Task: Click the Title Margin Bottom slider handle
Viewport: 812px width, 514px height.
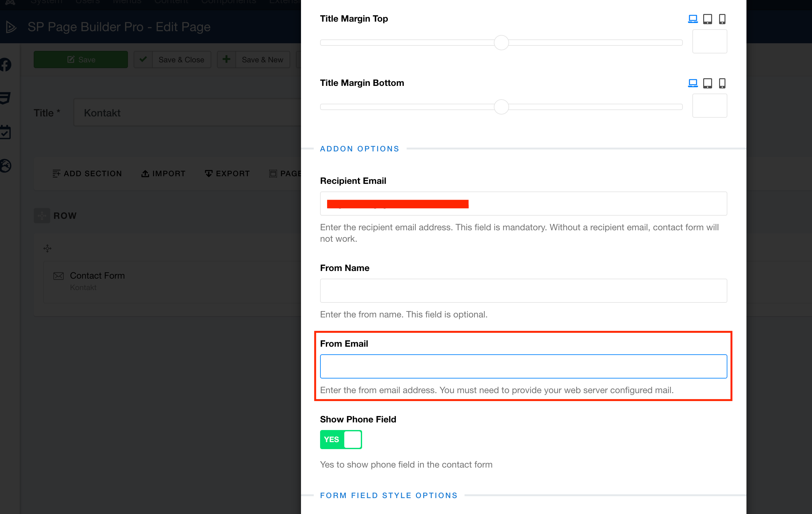Action: point(501,107)
